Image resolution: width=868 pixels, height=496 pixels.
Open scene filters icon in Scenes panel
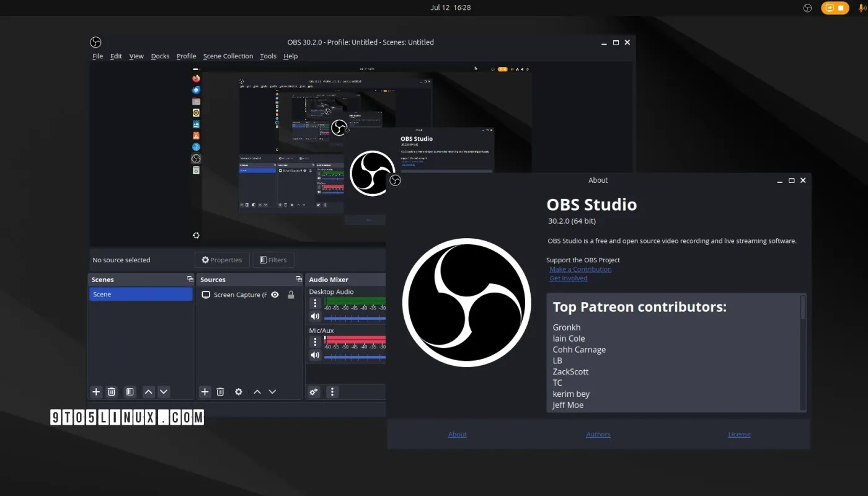coord(130,392)
